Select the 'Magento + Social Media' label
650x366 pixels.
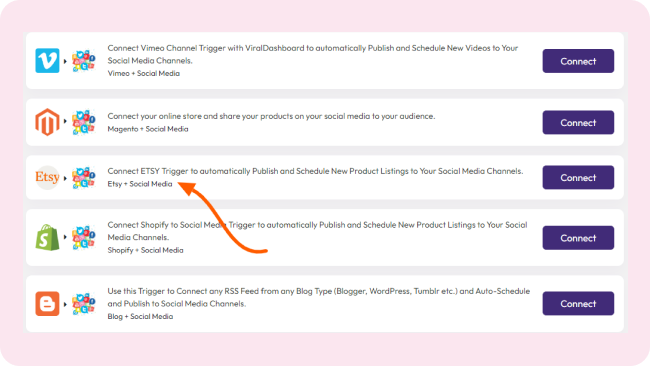pyautogui.click(x=148, y=129)
